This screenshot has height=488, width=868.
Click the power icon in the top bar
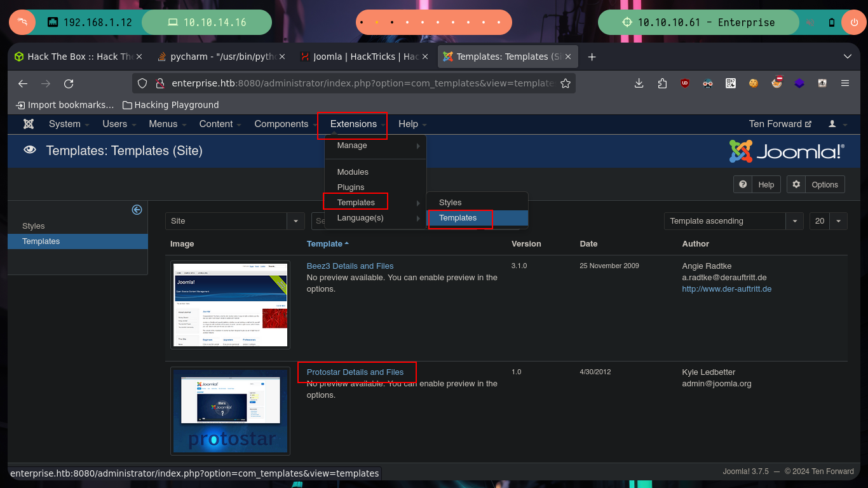[853, 22]
